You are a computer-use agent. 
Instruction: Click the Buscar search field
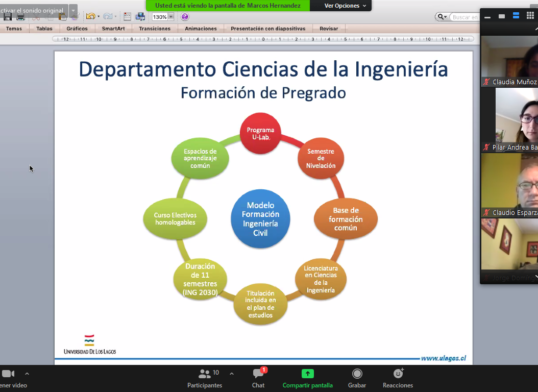pos(465,17)
